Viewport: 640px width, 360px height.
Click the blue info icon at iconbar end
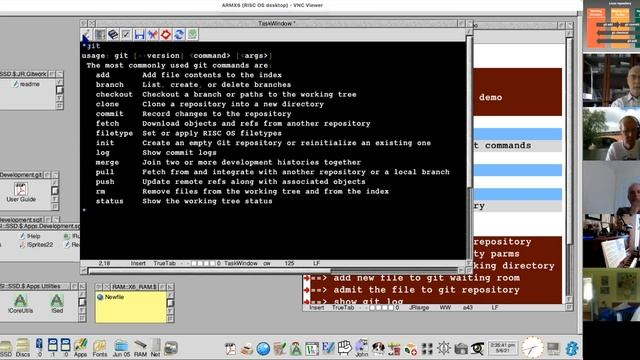click(572, 348)
